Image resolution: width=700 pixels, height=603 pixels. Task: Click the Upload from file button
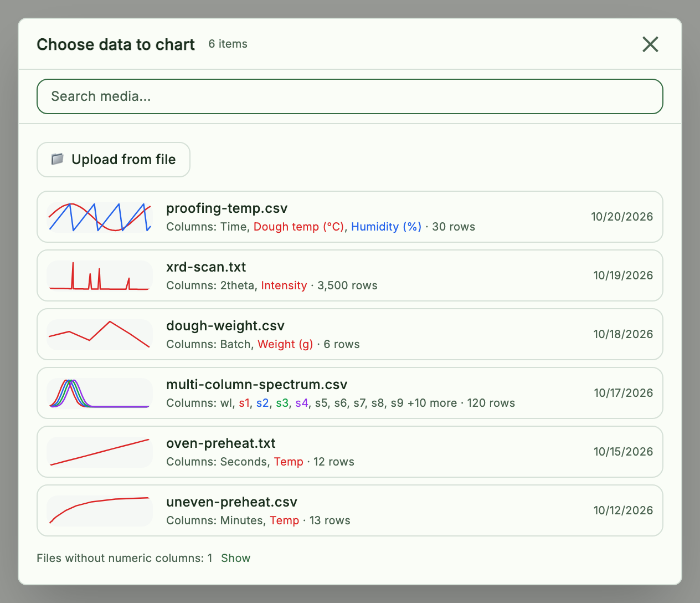114,160
